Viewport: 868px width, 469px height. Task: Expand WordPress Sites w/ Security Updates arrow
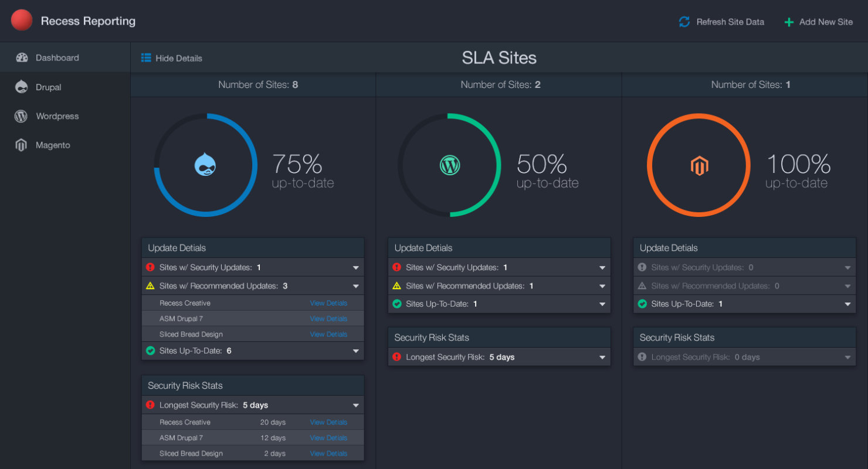pos(602,268)
